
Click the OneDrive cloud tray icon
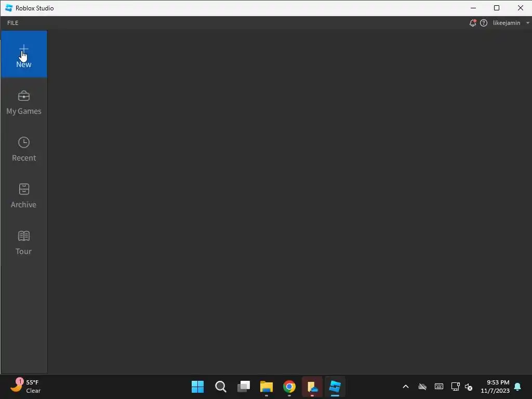click(x=422, y=387)
